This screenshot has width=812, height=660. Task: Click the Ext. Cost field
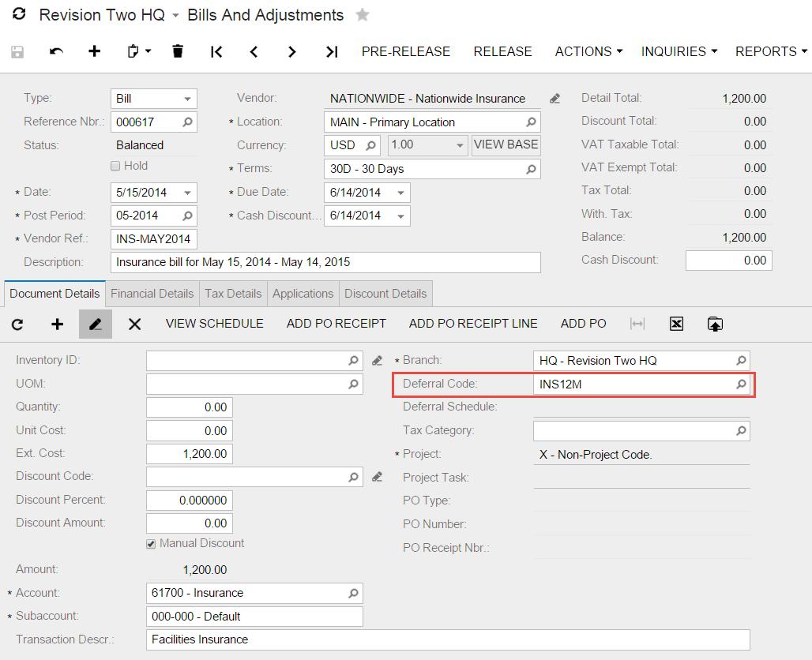190,454
